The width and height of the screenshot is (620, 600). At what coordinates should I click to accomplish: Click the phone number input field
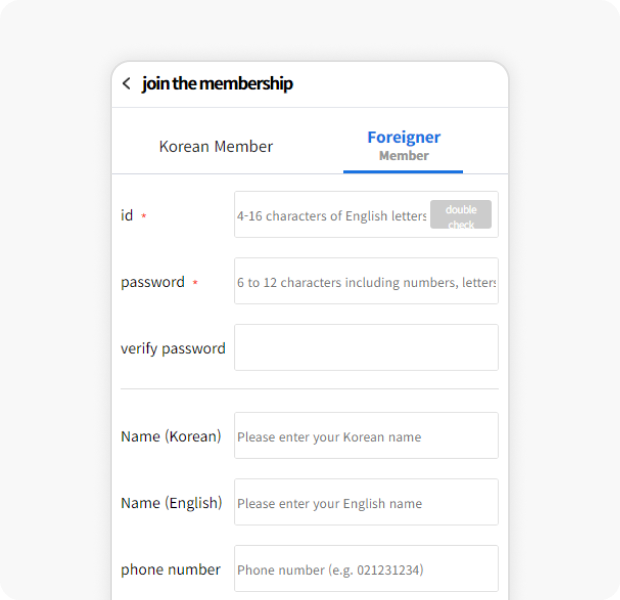pyautogui.click(x=366, y=569)
